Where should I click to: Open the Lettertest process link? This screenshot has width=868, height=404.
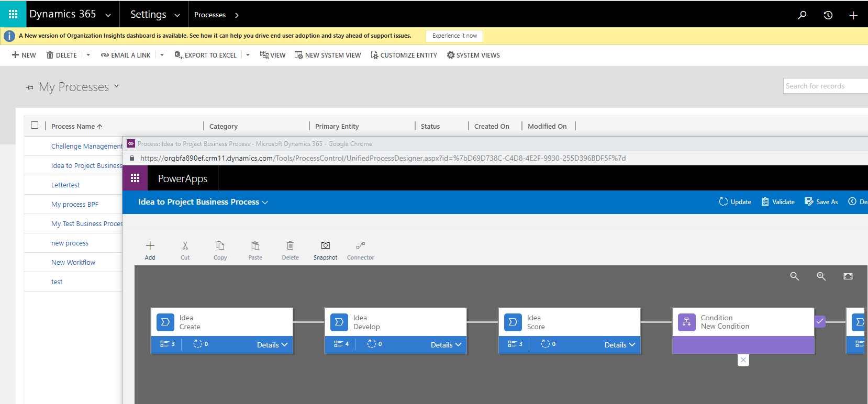[x=65, y=185]
